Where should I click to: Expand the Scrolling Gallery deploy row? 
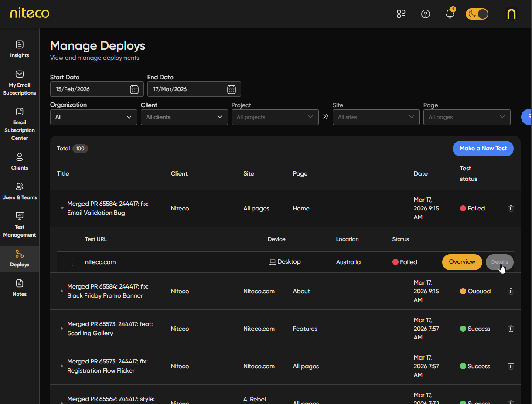tap(62, 329)
